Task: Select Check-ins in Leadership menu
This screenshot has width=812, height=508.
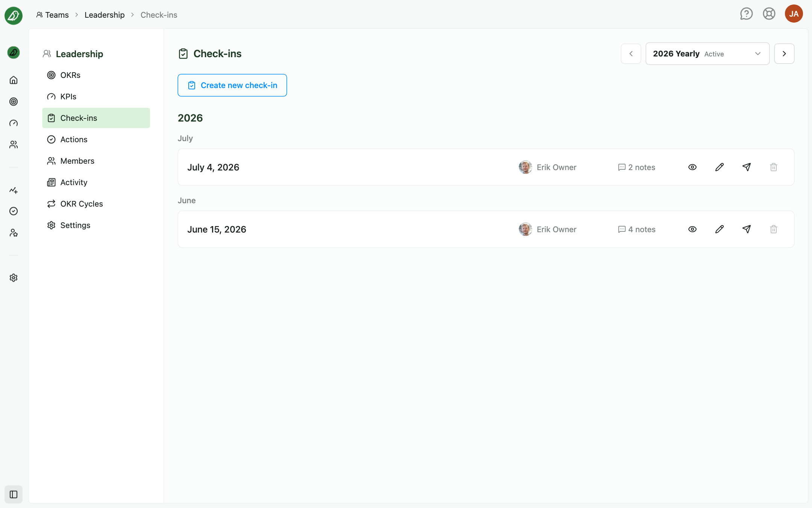Action: [x=96, y=118]
